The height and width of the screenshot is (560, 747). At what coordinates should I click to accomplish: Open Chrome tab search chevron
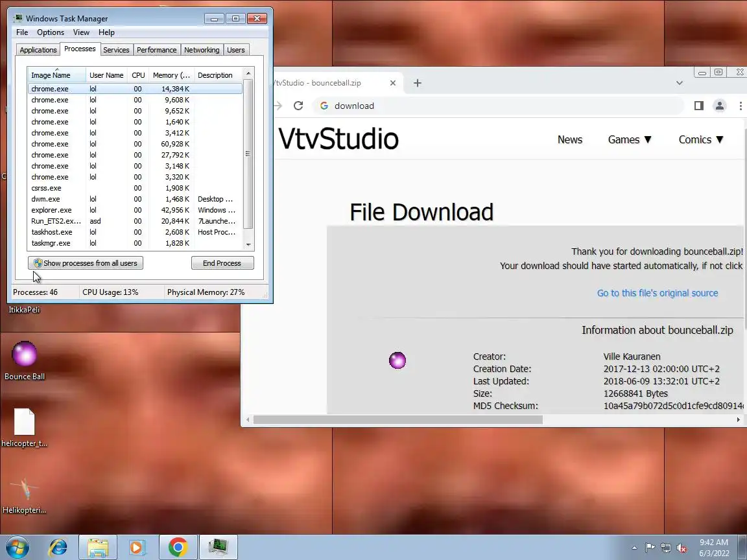[x=680, y=83]
